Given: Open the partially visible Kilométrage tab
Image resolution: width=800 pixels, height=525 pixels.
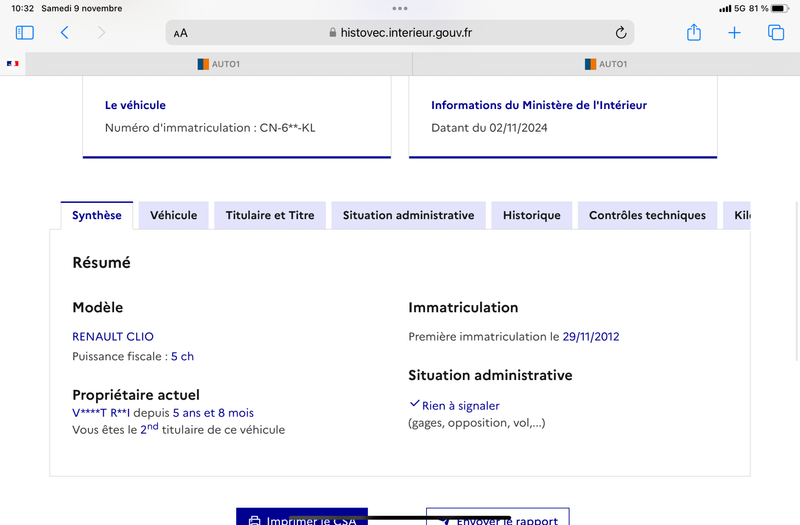Looking at the screenshot, I should point(737,215).
